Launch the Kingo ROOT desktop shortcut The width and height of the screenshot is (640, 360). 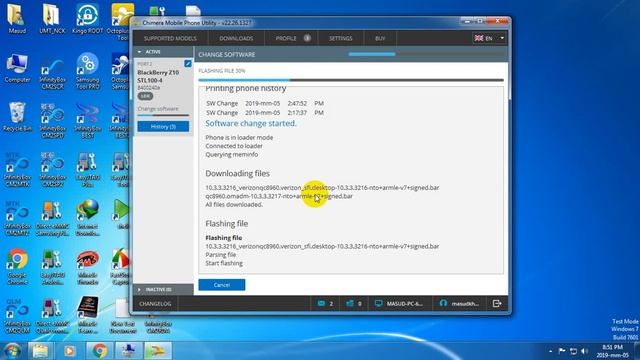[87, 18]
